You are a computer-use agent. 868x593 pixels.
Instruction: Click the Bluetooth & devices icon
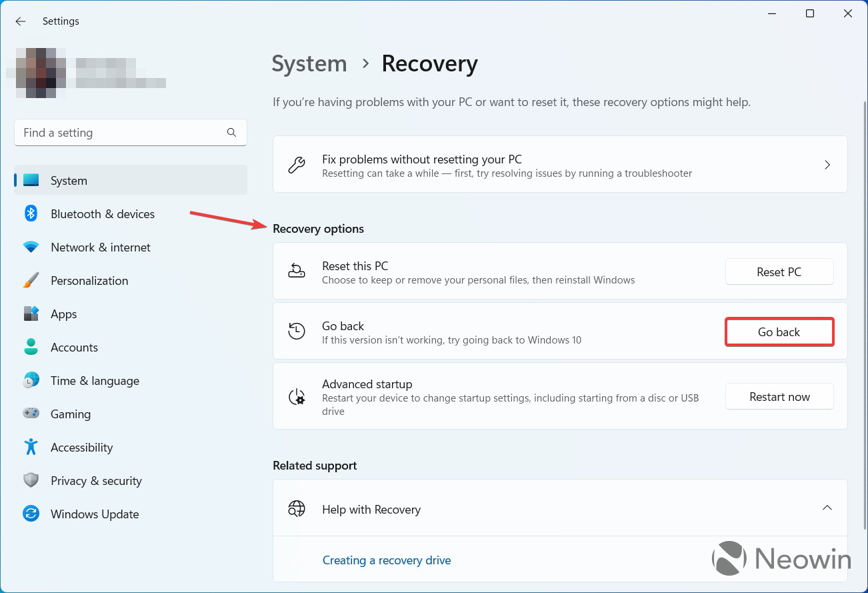(x=31, y=213)
